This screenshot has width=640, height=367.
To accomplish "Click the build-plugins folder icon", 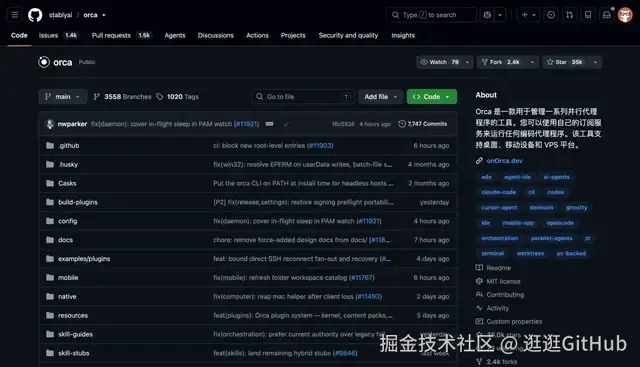I will (x=50, y=202).
